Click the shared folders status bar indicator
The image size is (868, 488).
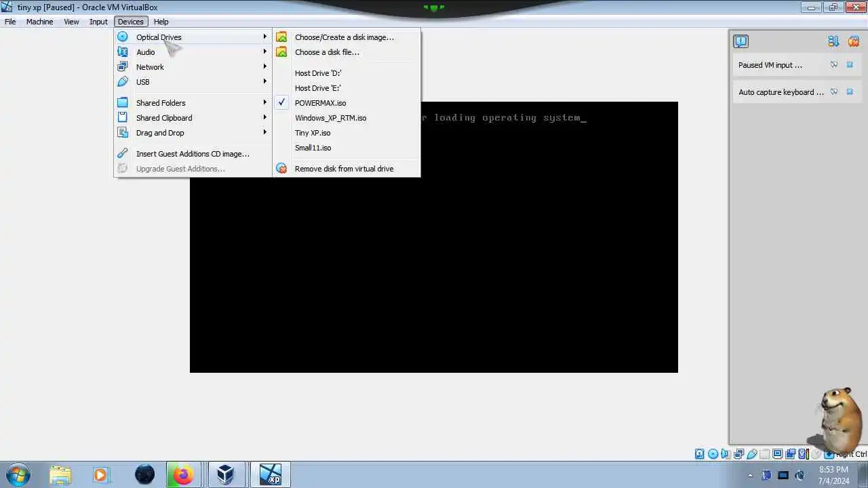click(764, 454)
